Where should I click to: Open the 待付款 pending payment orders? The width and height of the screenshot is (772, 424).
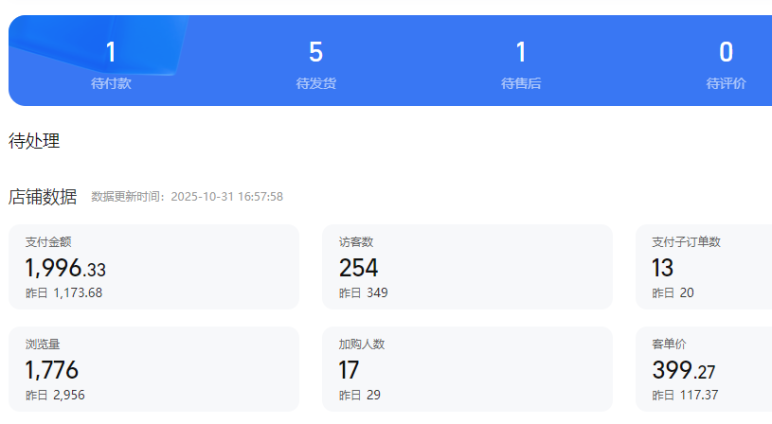111,63
